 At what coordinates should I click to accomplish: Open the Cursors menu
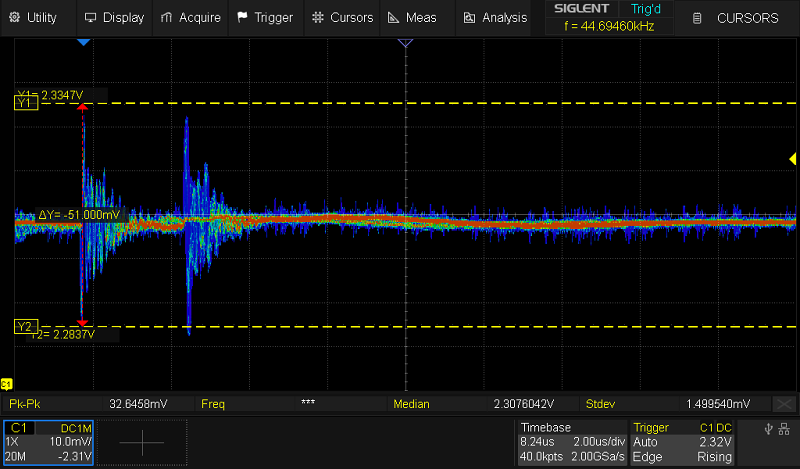(x=342, y=17)
